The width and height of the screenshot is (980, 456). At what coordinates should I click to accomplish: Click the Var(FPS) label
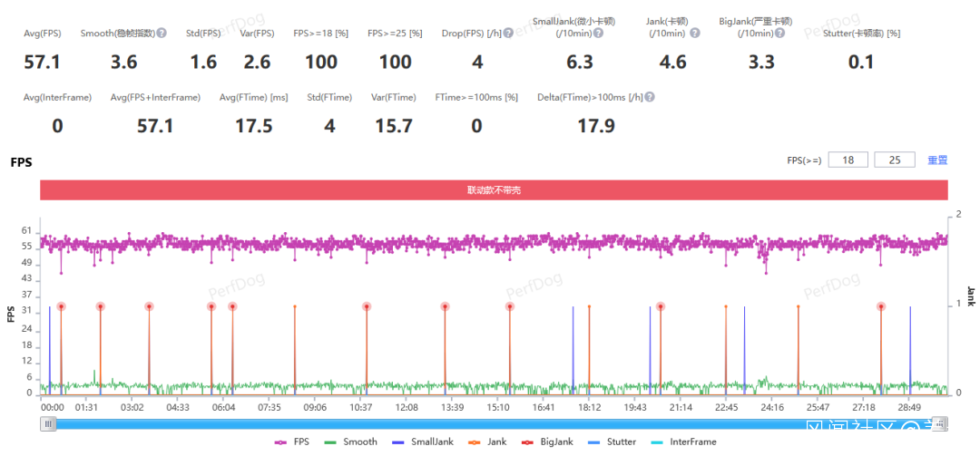coord(257,34)
